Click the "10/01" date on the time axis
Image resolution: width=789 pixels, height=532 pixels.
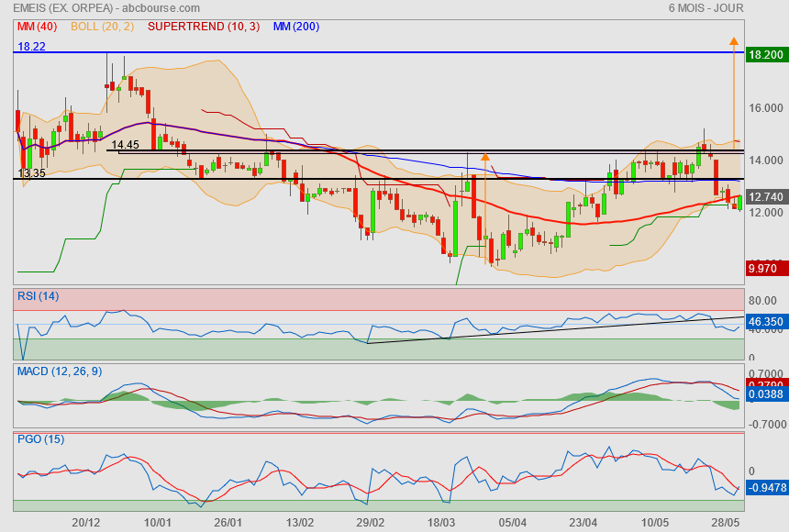158,523
